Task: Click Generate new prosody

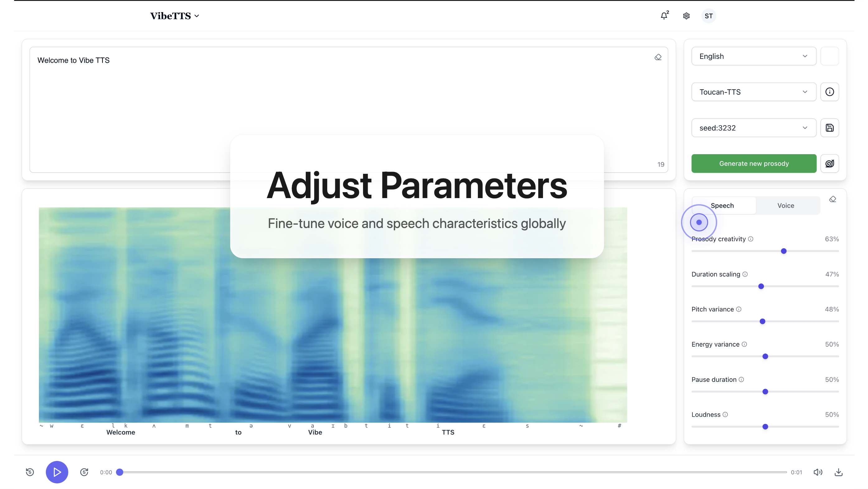Action: (x=753, y=164)
